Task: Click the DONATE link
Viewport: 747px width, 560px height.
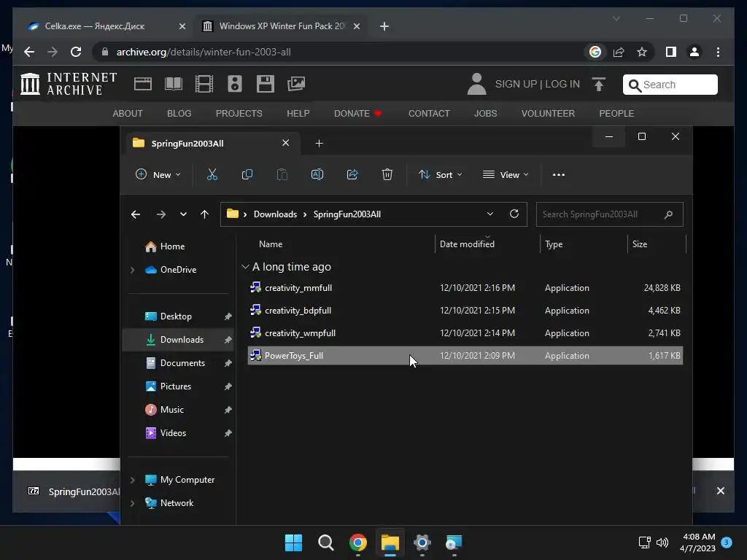Action: coord(357,113)
